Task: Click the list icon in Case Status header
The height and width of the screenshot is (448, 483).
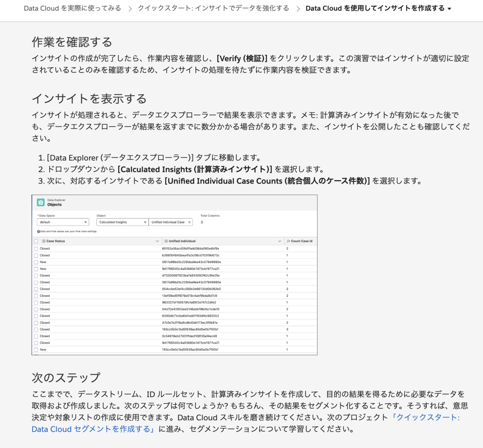Action: point(43,241)
